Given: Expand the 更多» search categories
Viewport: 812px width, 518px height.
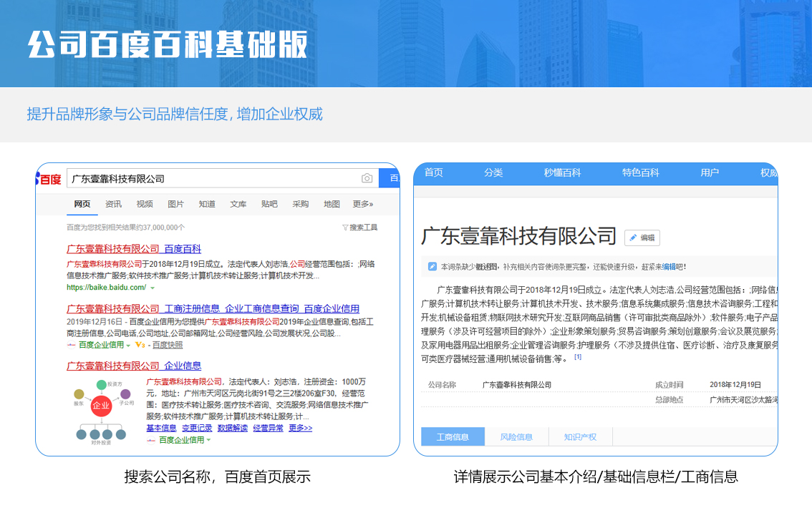Looking at the screenshot, I should coord(363,204).
